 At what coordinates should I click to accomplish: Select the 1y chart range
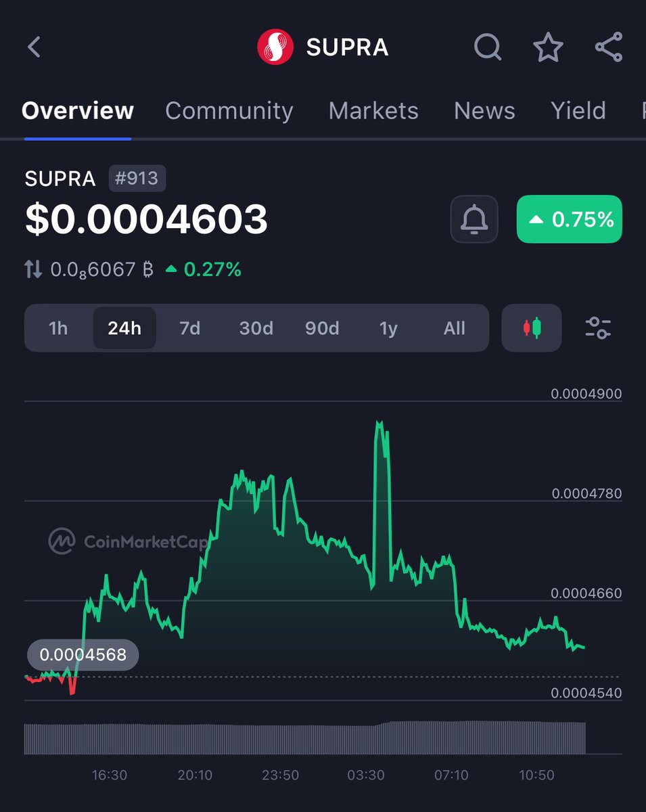[x=388, y=328]
